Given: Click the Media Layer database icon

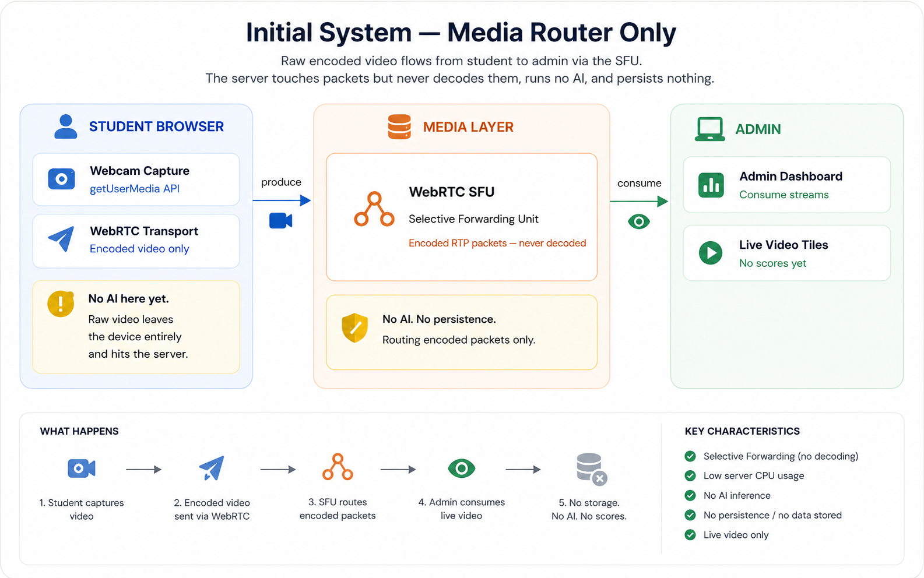Looking at the screenshot, I should [399, 126].
